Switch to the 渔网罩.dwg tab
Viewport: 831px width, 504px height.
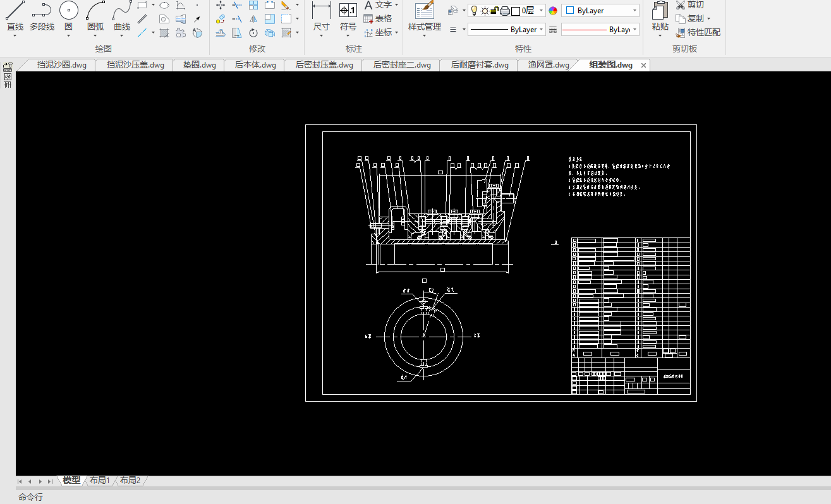tap(548, 65)
